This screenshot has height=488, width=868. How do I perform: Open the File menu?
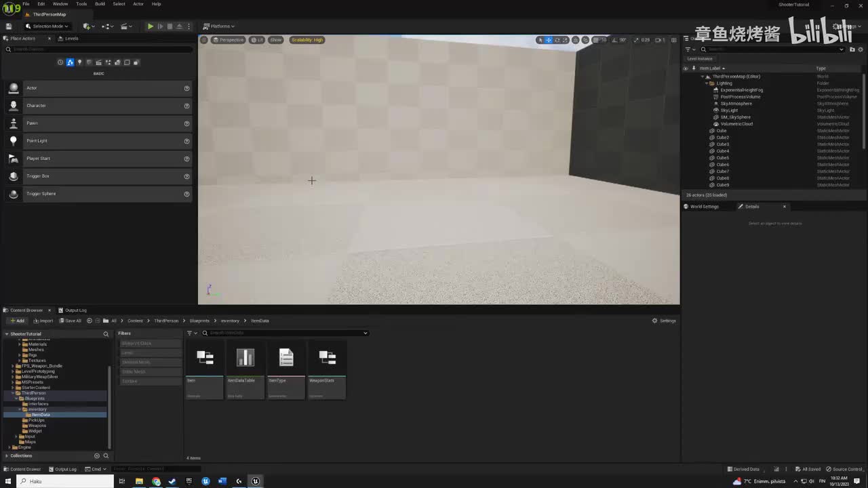pos(26,4)
